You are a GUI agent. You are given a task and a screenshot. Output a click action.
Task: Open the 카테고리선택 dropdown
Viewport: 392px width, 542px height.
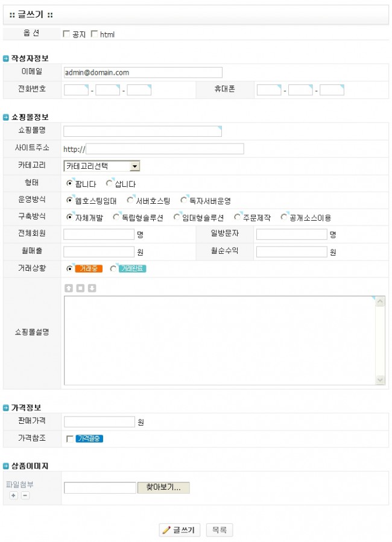pos(102,166)
